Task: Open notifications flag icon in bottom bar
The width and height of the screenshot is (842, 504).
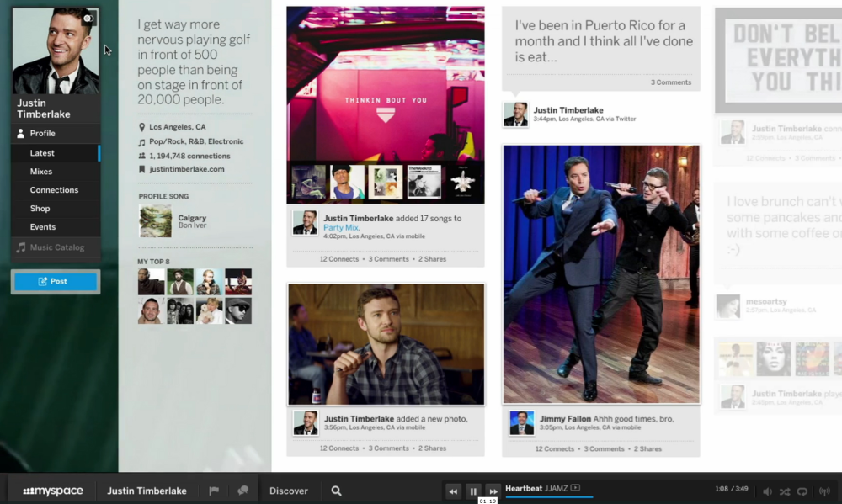Action: [214, 491]
